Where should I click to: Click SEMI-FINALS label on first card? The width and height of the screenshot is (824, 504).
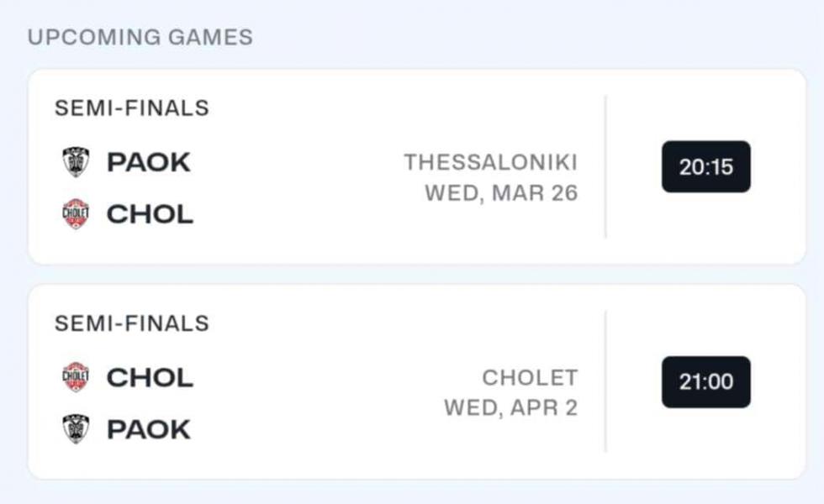(132, 108)
